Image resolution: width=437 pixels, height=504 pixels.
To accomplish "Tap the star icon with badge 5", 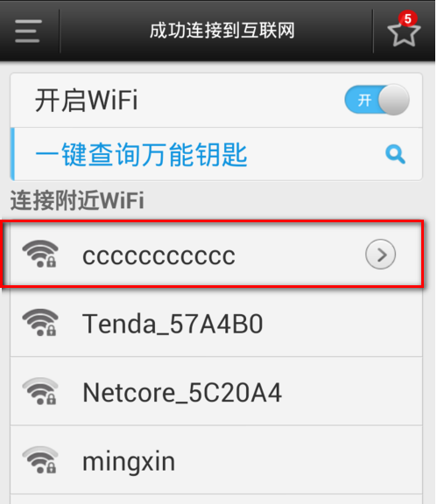I will [x=404, y=31].
